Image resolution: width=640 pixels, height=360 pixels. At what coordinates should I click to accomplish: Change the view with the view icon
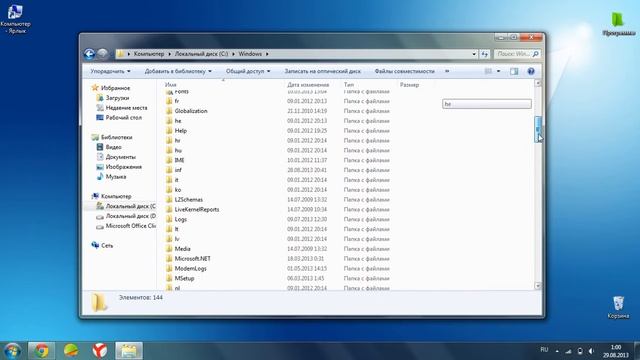(x=488, y=71)
